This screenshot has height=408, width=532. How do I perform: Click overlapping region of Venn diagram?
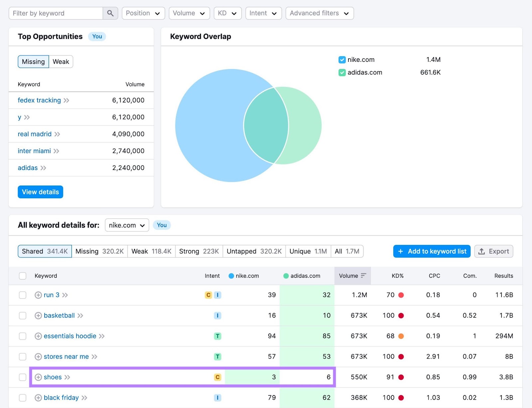click(x=266, y=126)
